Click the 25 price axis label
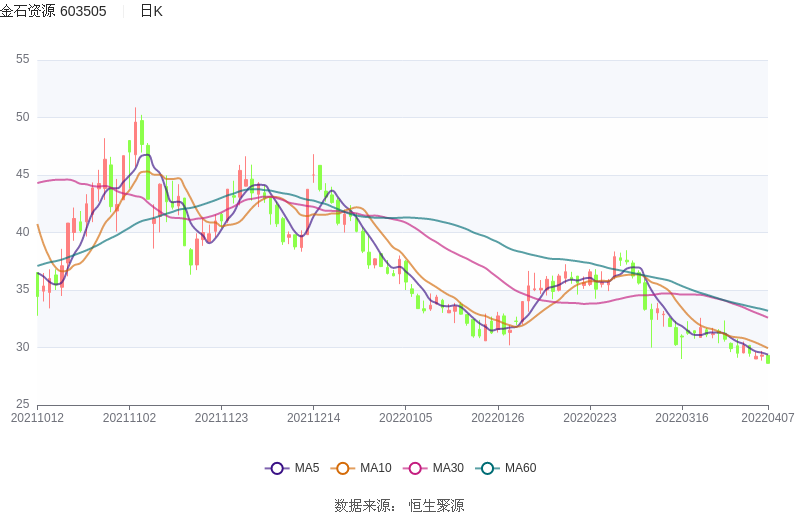 coord(23,405)
